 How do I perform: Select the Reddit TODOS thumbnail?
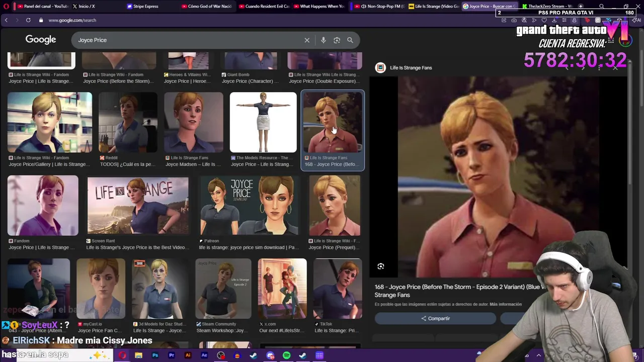128,122
